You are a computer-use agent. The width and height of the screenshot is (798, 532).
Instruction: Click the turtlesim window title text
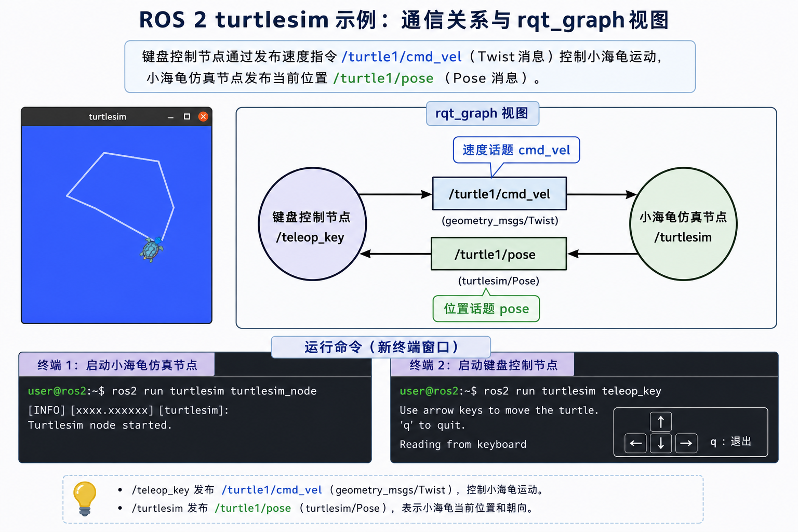(x=108, y=117)
